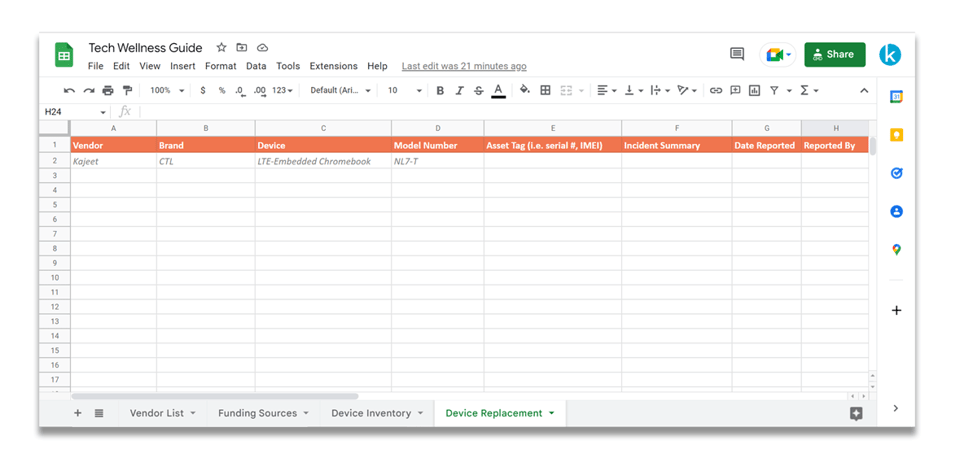Open 'Last edit was 21 minutes ago' link
This screenshot has height=471, width=960.
(464, 66)
